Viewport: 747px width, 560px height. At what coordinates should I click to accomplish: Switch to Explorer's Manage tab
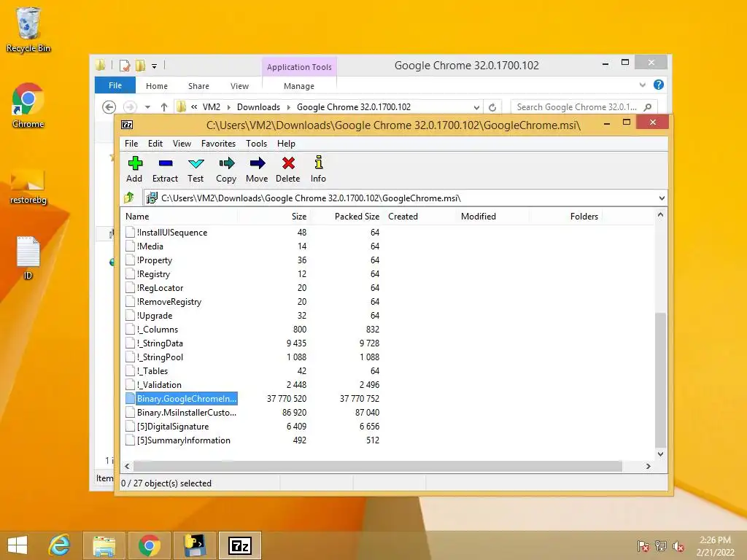tap(299, 86)
